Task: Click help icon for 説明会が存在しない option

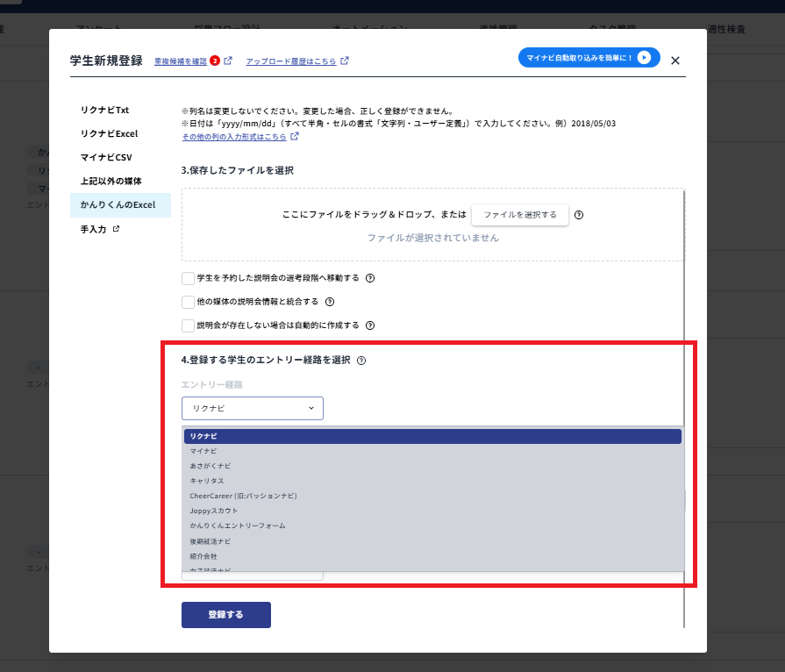Action: (x=369, y=325)
